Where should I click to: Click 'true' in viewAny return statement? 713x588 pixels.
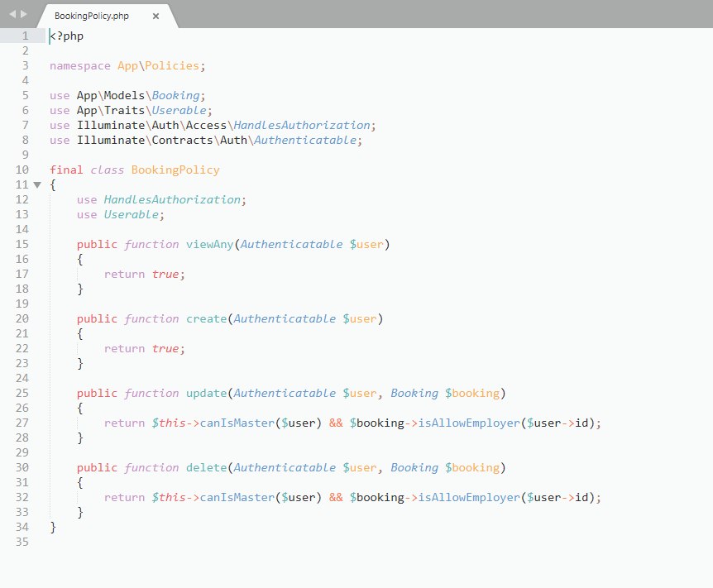point(165,274)
